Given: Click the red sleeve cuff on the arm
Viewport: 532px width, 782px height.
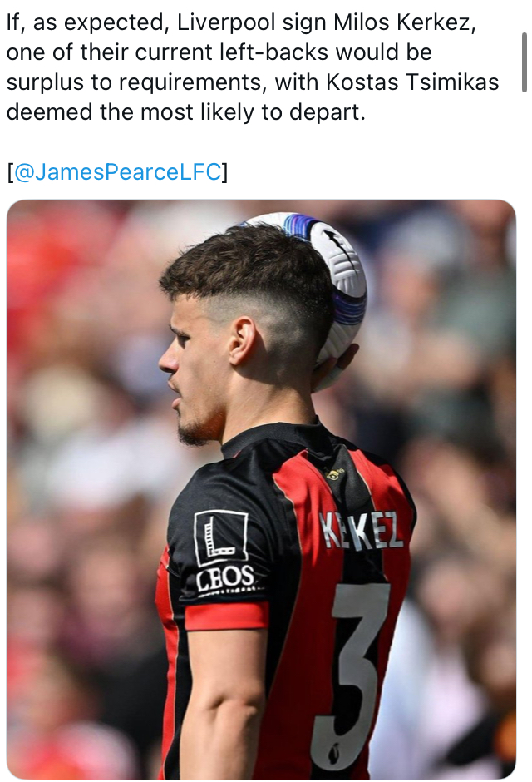Looking at the screenshot, I should tap(227, 616).
